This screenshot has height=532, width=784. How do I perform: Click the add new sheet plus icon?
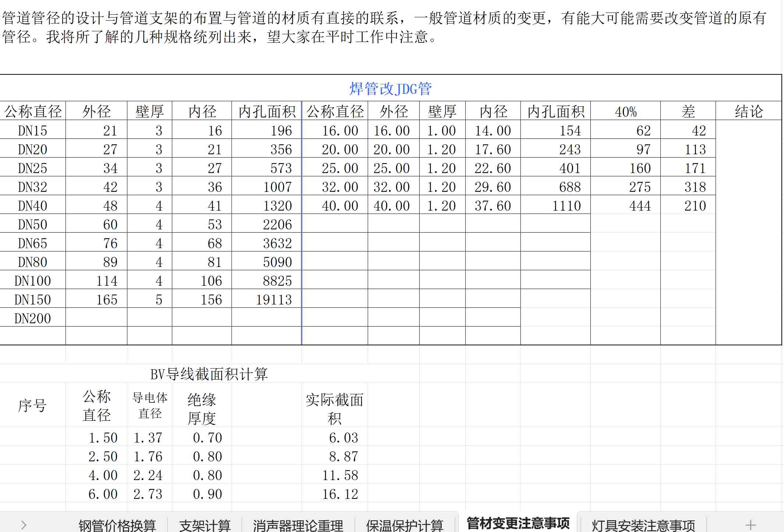pos(751,525)
